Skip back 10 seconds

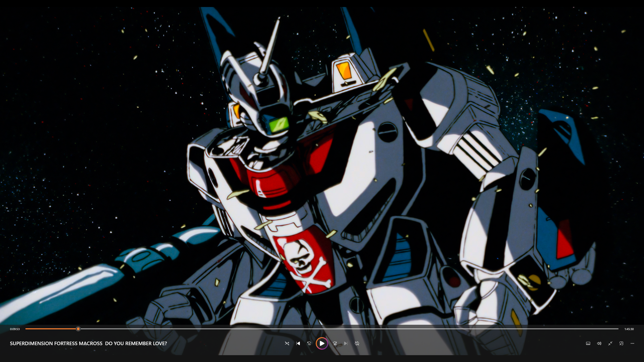(x=309, y=343)
